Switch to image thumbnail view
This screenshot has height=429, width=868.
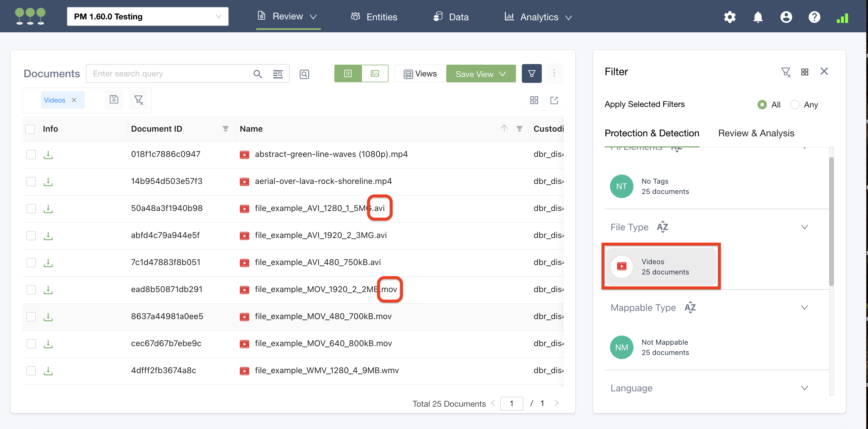point(375,73)
